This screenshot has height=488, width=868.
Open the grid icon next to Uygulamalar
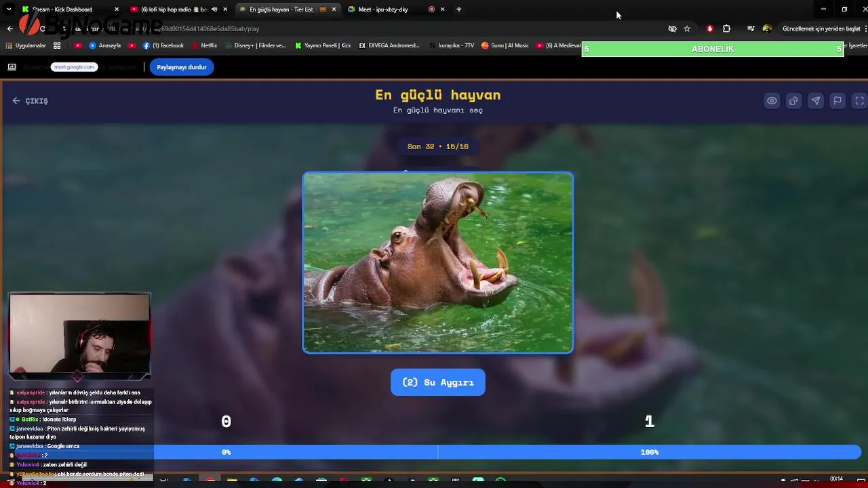pyautogui.click(x=57, y=45)
